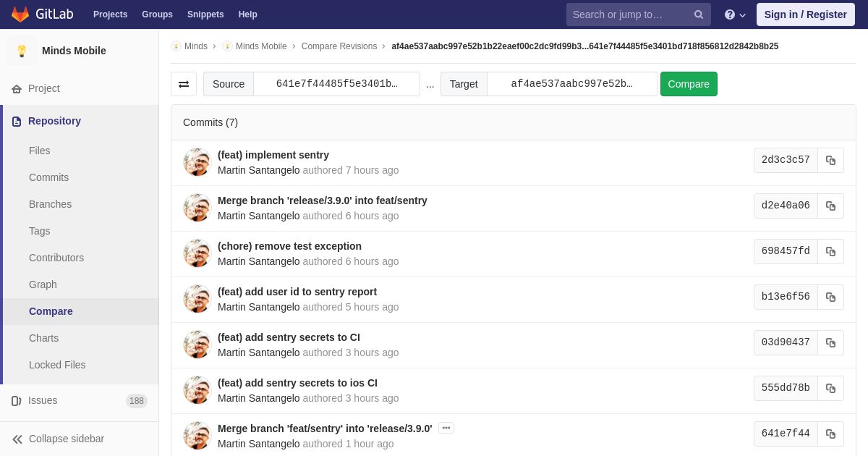The width and height of the screenshot is (868, 456).
Task: Click Sign in / Register
Action: tap(806, 14)
